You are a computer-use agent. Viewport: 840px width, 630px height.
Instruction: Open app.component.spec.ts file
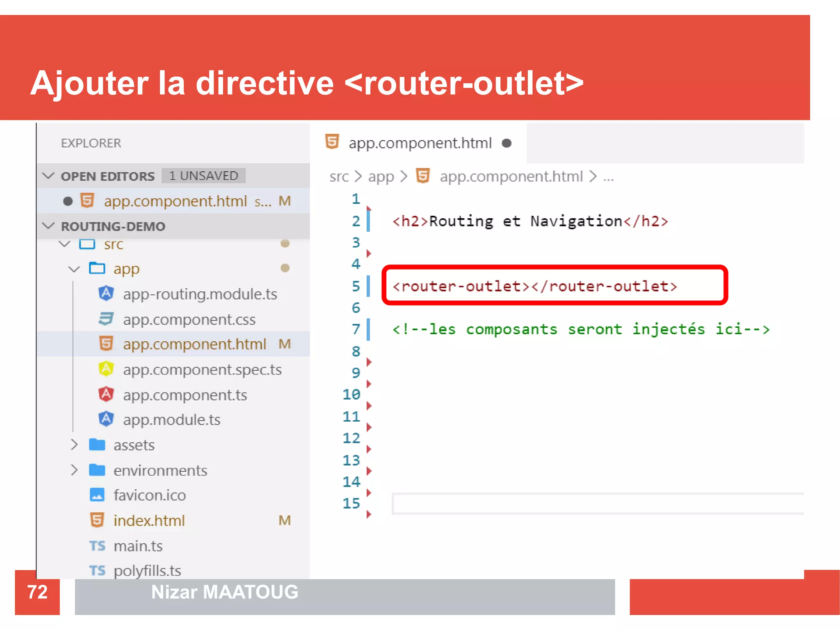[202, 370]
